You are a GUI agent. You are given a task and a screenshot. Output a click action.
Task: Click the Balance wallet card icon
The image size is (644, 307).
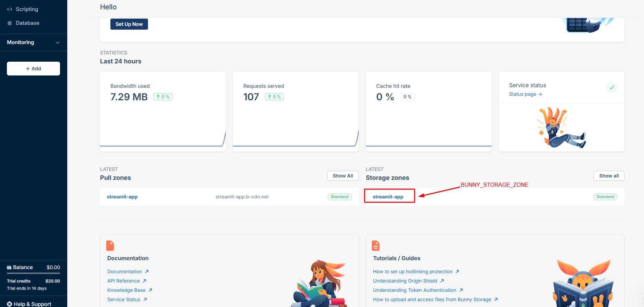(x=9, y=268)
